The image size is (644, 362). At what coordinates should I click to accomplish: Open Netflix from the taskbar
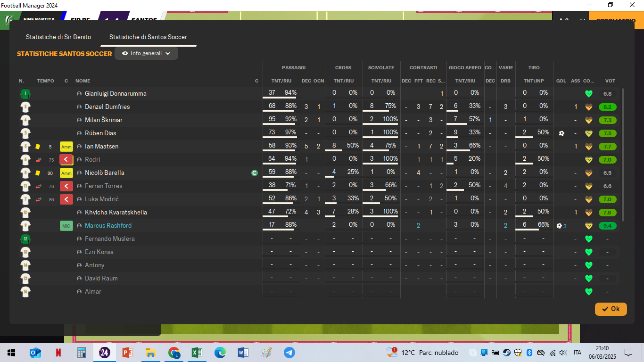[58, 353]
